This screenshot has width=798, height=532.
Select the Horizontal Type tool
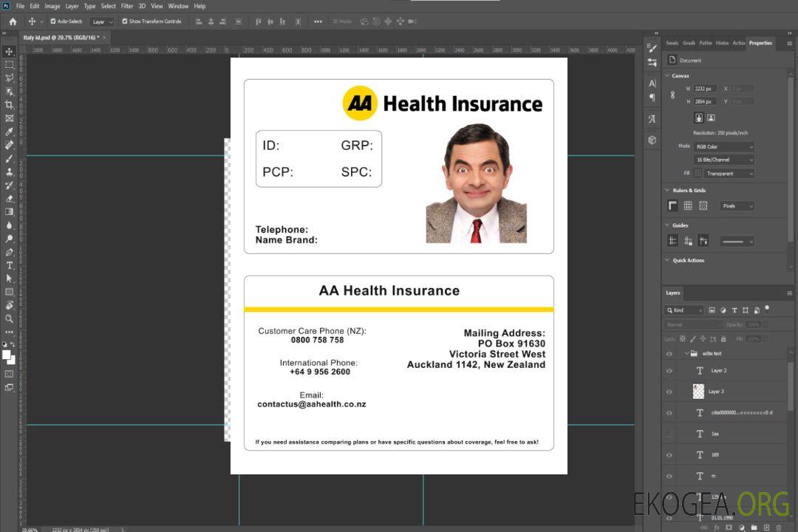pos(9,265)
